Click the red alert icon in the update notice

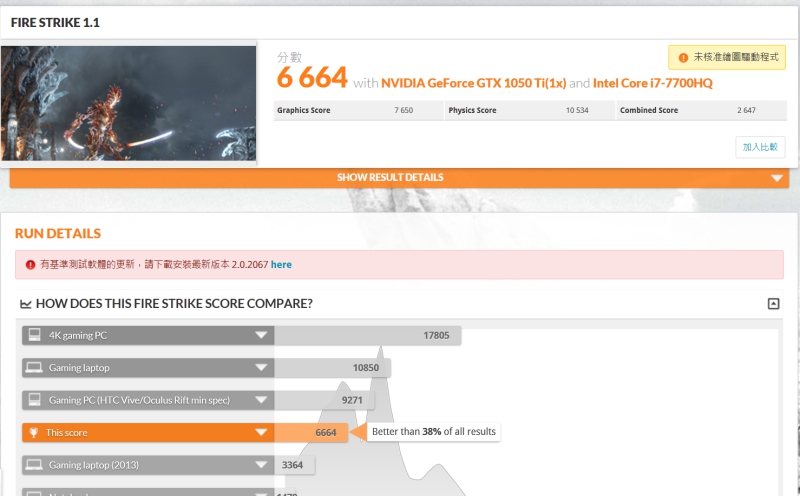pos(30,264)
